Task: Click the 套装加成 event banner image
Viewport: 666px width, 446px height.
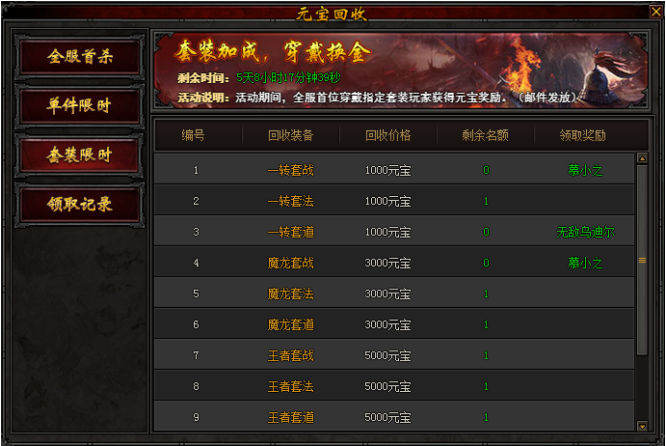Action: [x=401, y=71]
